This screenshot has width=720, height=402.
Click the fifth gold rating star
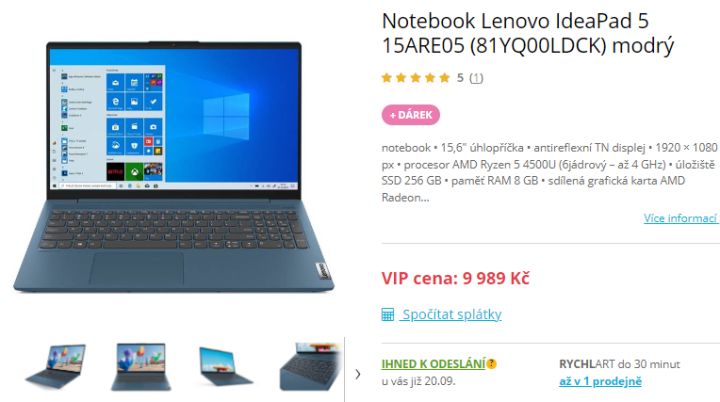(x=444, y=78)
